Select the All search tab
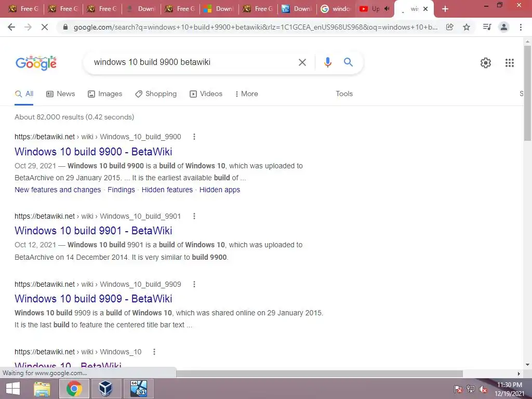 point(24,94)
